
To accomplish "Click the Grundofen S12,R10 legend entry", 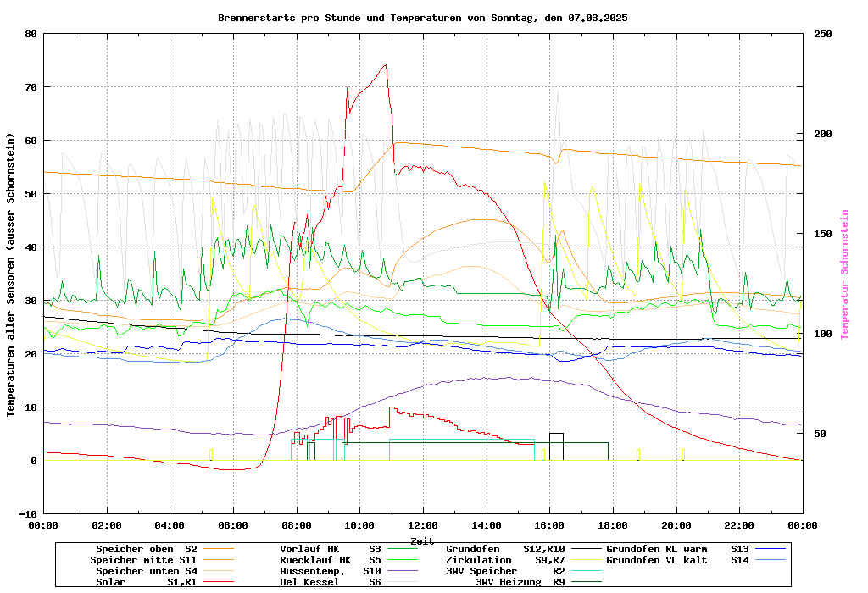I will tap(505, 549).
